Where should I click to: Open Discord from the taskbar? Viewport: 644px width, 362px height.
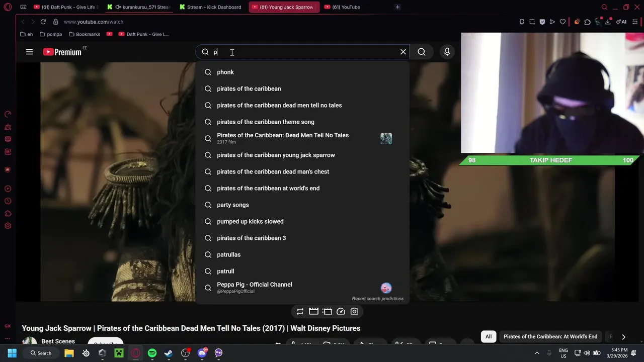(x=202, y=353)
